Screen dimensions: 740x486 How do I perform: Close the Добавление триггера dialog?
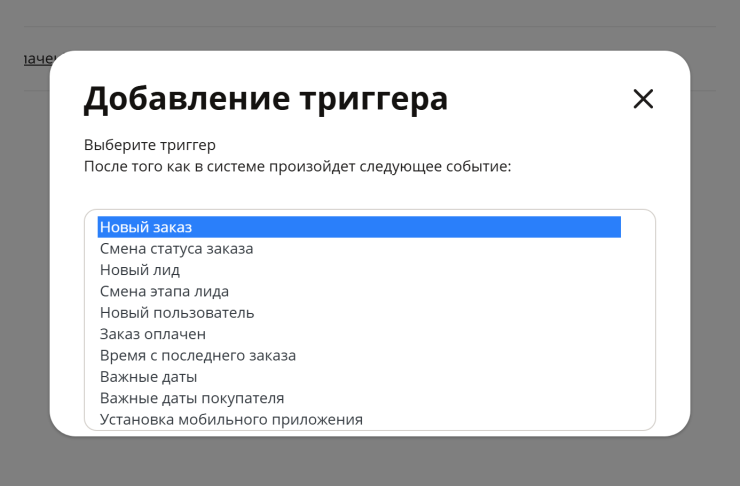643,99
